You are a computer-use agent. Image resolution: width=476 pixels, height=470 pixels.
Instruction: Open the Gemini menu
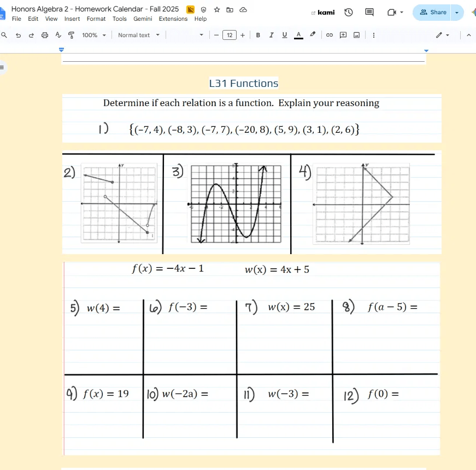coord(143,19)
